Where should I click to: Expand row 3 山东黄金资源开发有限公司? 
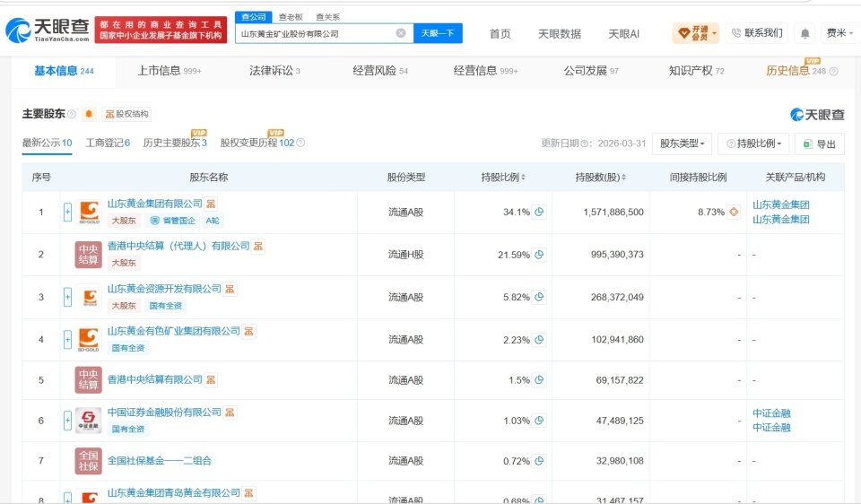click(67, 297)
